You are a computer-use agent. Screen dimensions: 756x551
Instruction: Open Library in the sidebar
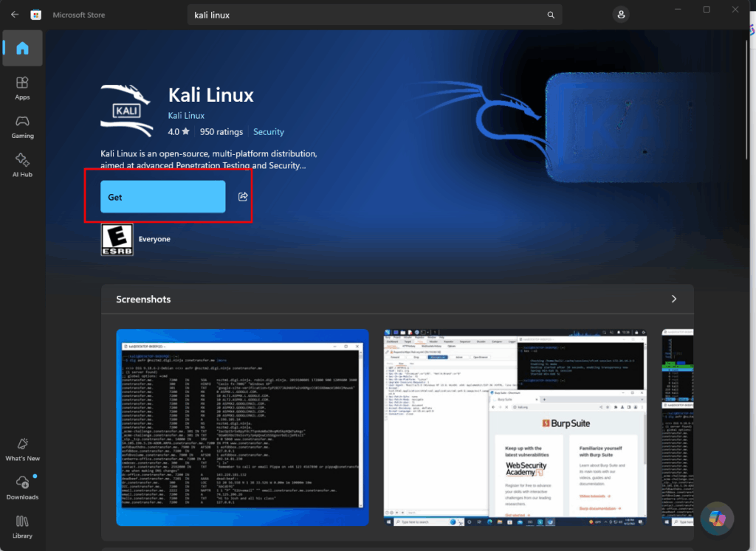[x=23, y=527]
